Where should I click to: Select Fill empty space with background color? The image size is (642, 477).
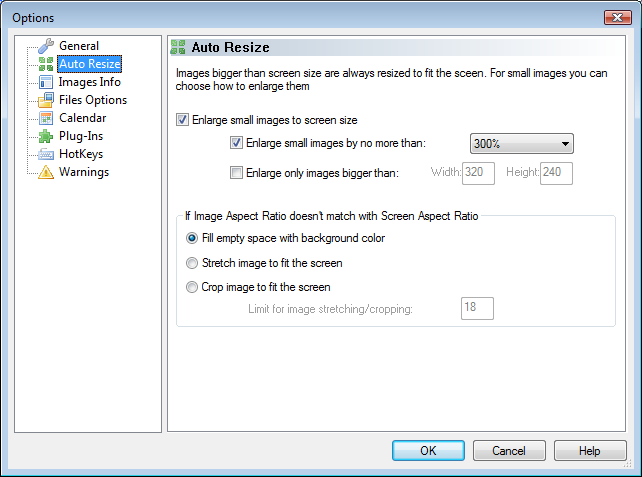(x=192, y=238)
